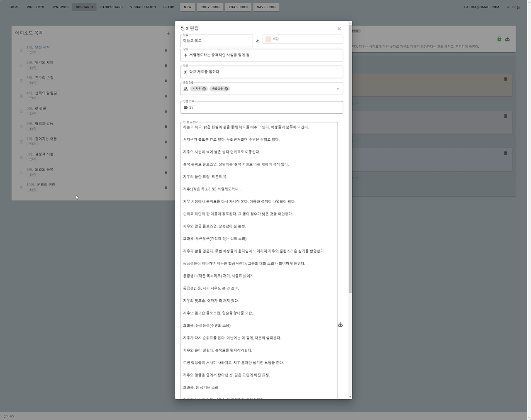Click drag handle of 1화 낯선 시작
The height and width of the screenshot is (420, 531).
coord(21,50)
